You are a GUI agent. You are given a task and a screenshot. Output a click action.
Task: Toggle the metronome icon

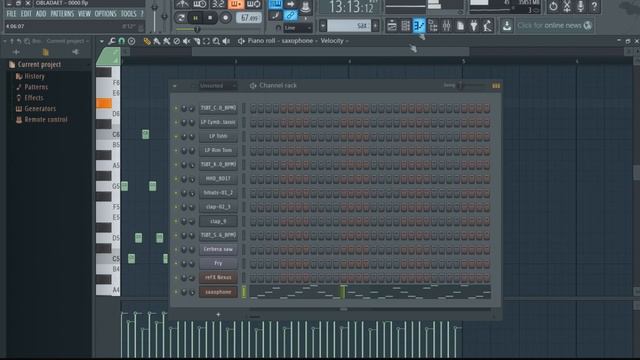point(182,4)
